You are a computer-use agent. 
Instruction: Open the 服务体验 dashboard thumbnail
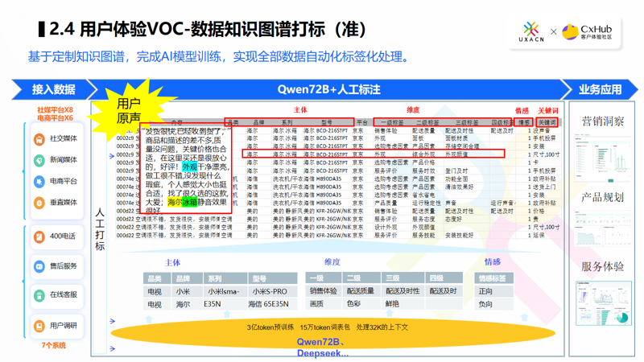tap(603, 303)
